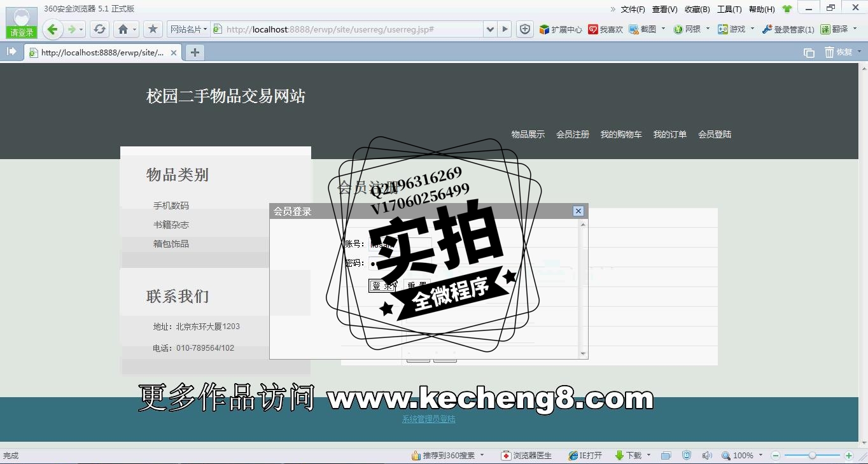Click 会员登陆 nav link
868x464 pixels.
click(x=715, y=134)
